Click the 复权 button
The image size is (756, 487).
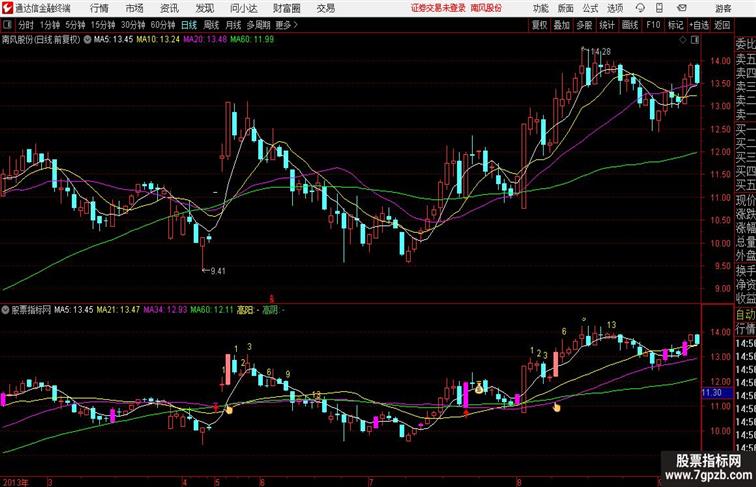(x=540, y=25)
